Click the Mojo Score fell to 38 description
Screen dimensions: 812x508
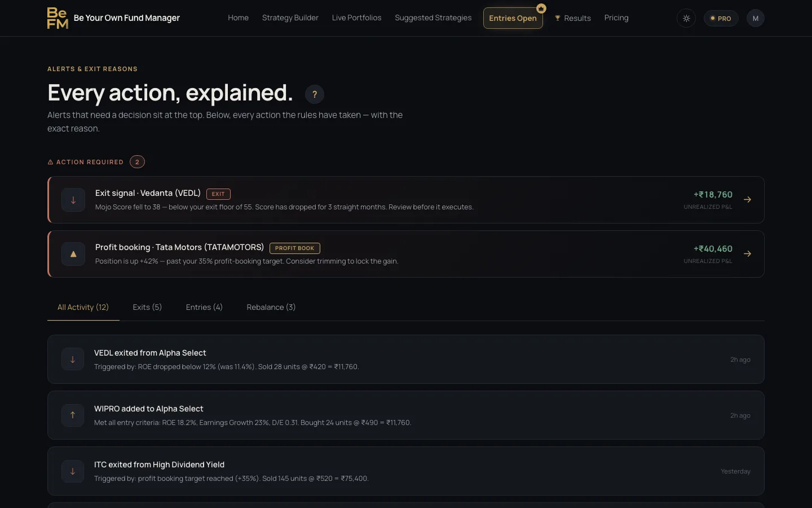pos(284,207)
